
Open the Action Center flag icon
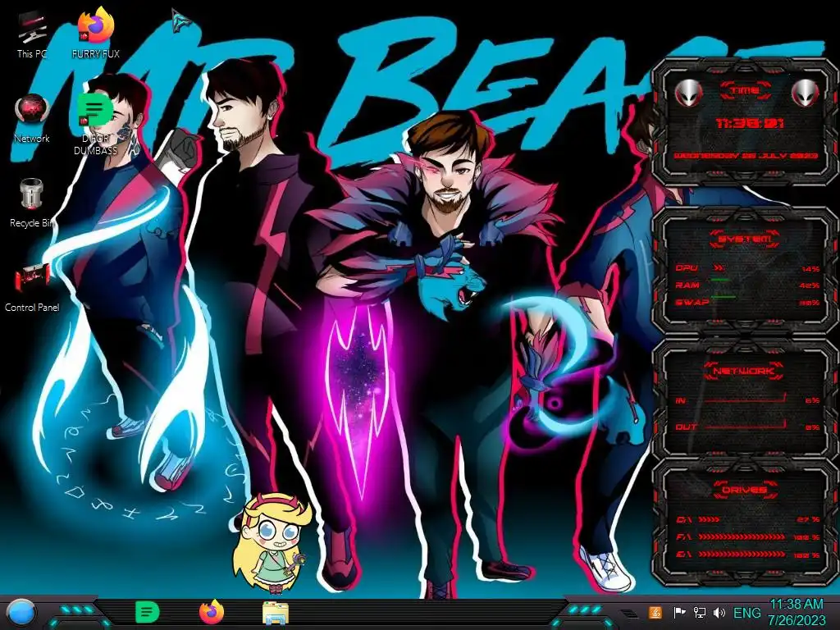point(679,612)
